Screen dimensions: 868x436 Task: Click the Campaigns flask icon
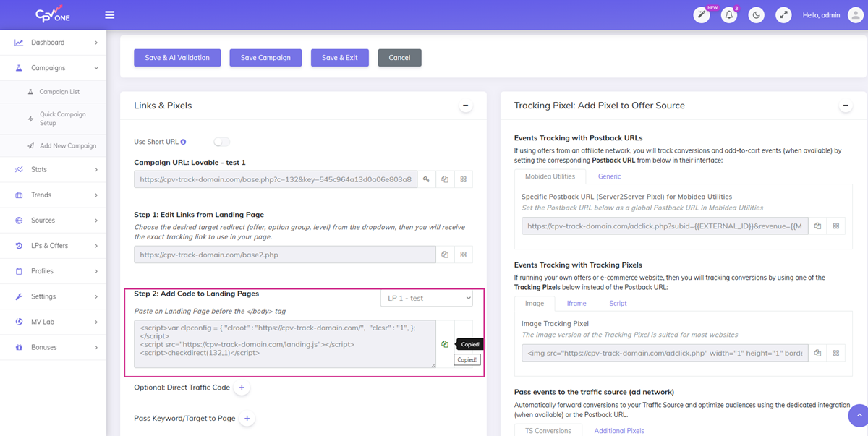(x=19, y=68)
